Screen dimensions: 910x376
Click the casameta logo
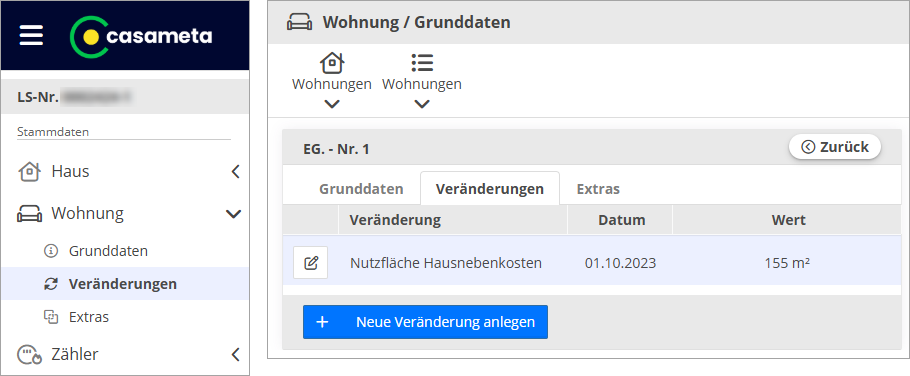pyautogui.click(x=141, y=37)
